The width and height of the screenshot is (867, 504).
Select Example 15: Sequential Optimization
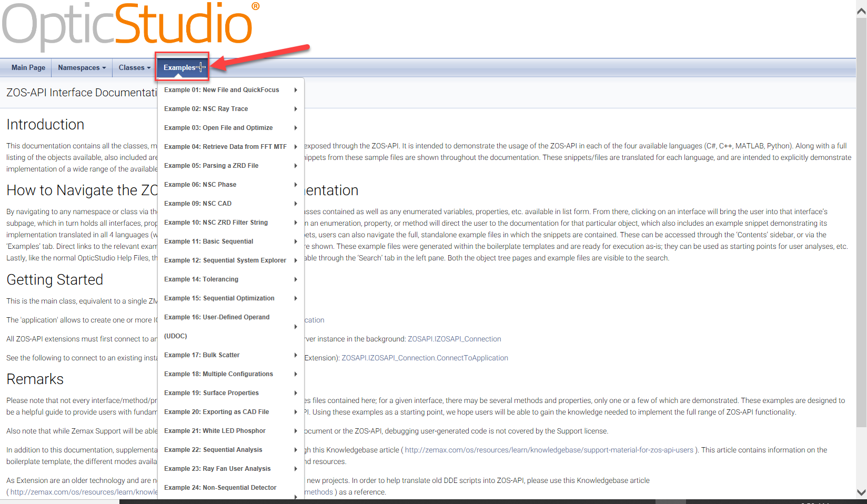click(231, 298)
